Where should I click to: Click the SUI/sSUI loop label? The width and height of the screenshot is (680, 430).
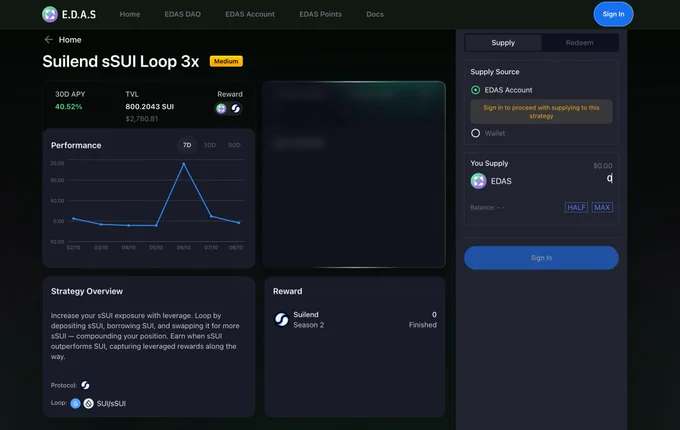(111, 404)
